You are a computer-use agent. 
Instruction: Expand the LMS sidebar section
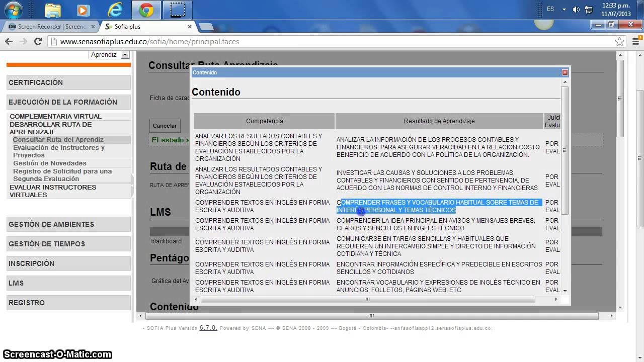(68, 283)
